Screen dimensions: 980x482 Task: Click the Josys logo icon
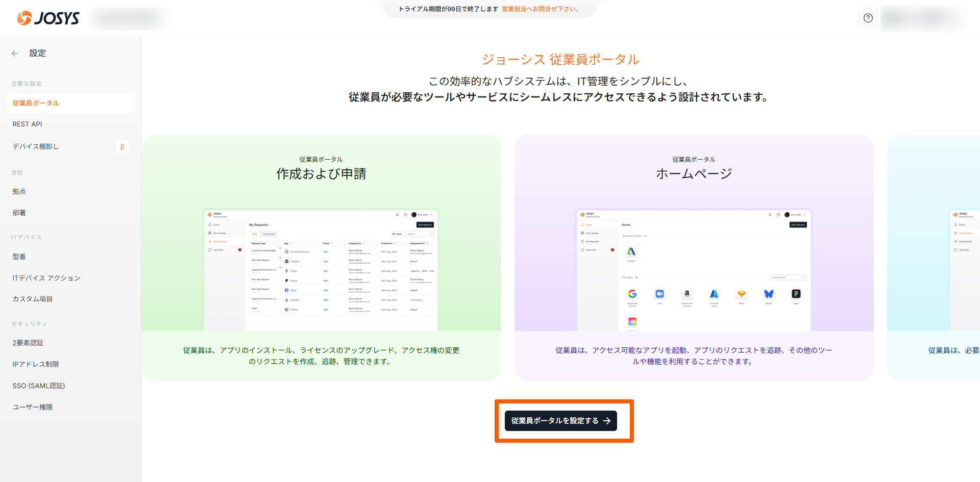coord(24,18)
